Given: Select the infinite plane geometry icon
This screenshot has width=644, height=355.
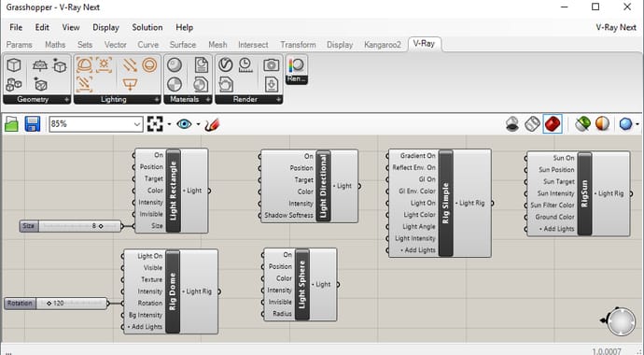Looking at the screenshot, I should (x=40, y=65).
